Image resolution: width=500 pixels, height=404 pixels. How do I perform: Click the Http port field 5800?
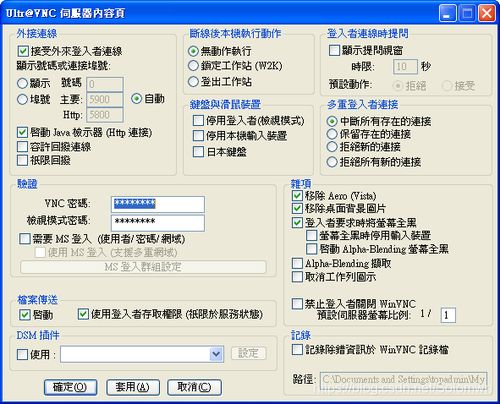click(x=105, y=115)
